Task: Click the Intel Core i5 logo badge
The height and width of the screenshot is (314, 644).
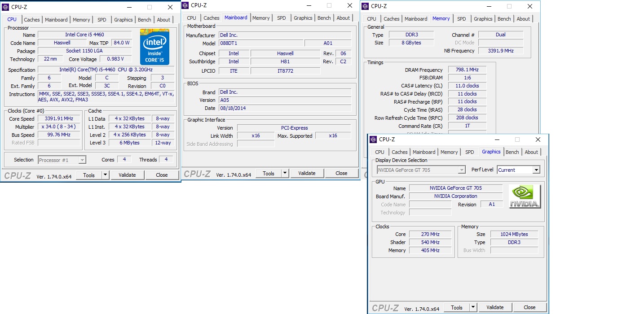Action: coord(154,47)
